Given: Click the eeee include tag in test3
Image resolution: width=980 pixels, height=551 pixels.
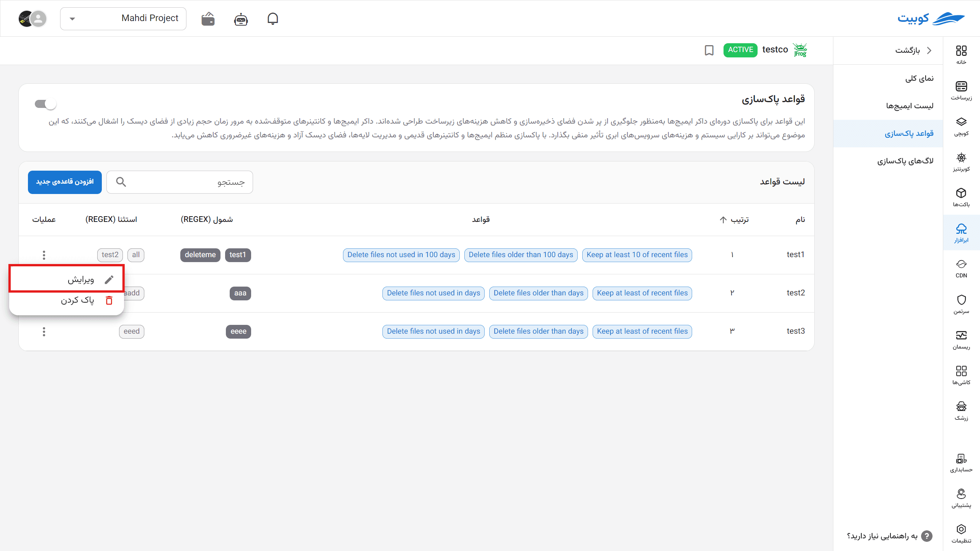Looking at the screenshot, I should click(x=238, y=331).
